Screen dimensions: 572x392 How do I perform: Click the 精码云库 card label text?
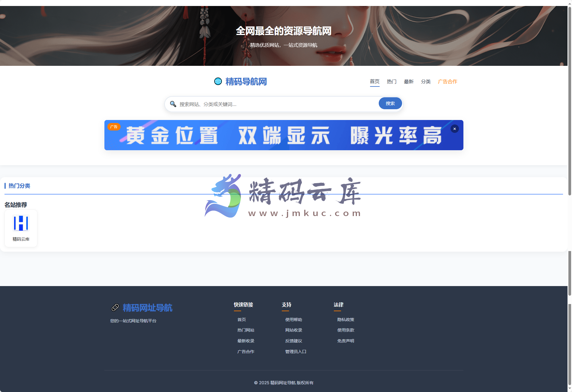coord(21,239)
